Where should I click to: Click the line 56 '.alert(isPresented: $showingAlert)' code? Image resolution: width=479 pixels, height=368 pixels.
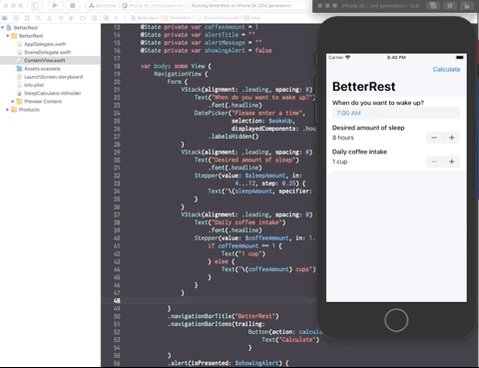(228, 363)
